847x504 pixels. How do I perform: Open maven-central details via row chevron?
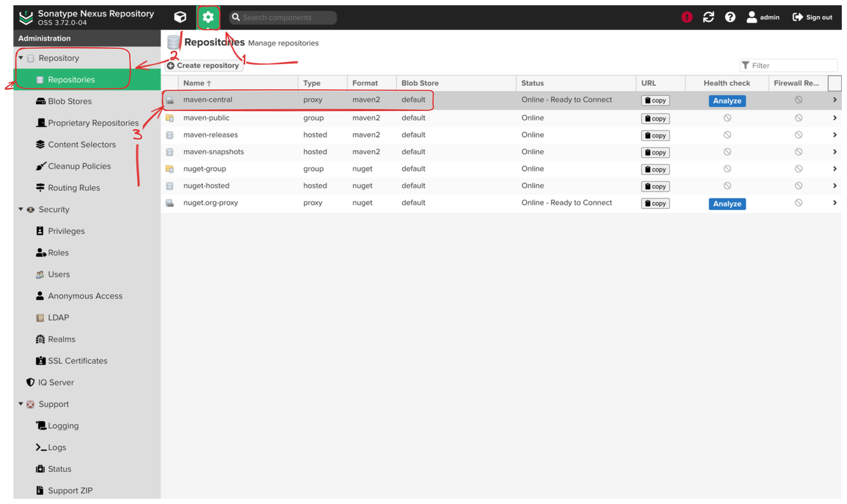834,100
